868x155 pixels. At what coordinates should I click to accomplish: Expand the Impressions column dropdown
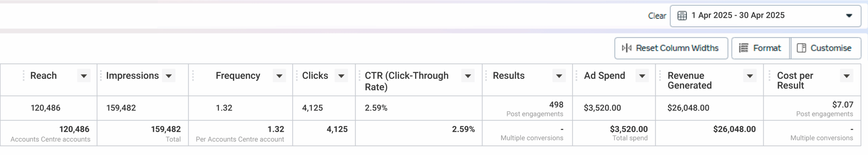[169, 76]
